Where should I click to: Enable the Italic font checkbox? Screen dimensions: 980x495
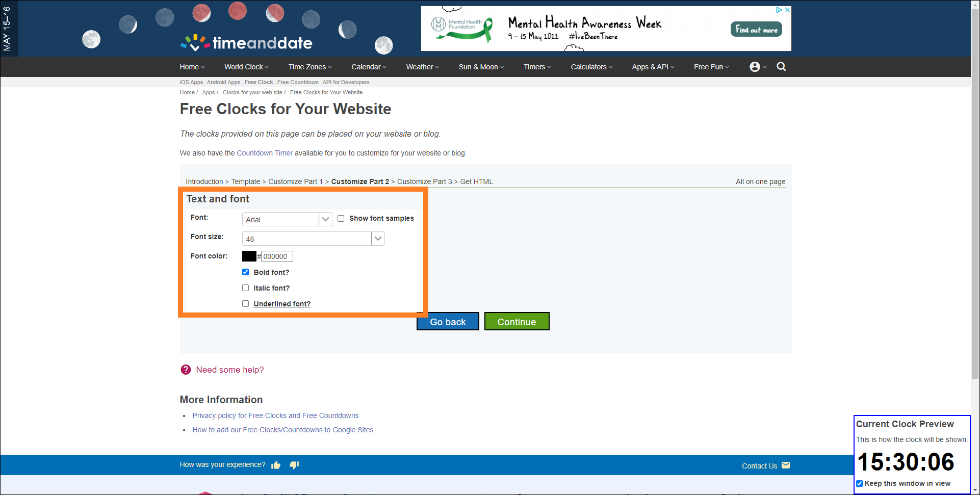(246, 288)
